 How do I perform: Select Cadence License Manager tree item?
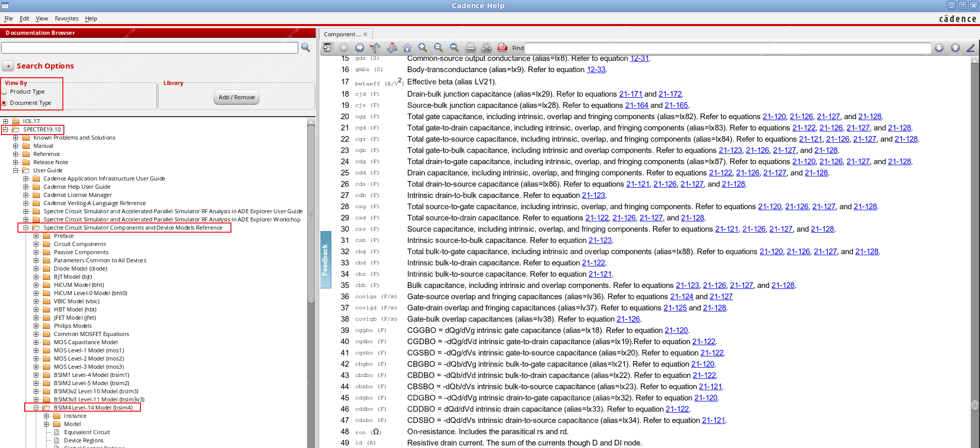(x=78, y=195)
